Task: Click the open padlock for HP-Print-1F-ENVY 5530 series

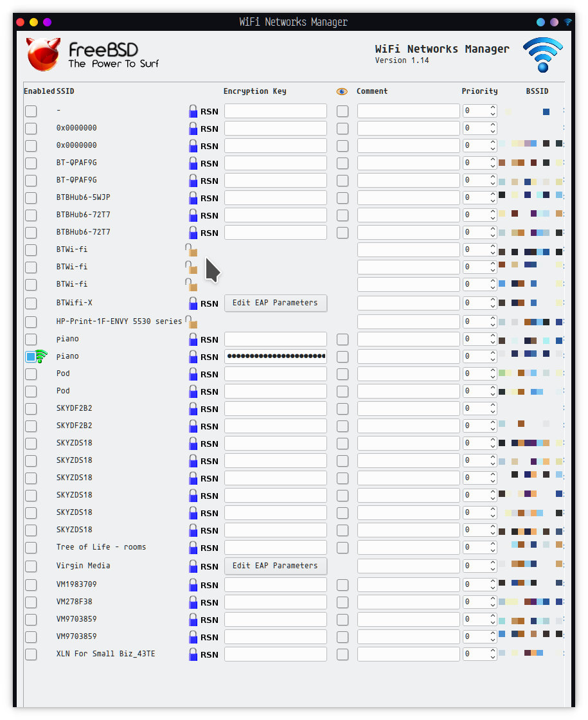Action: click(x=192, y=321)
